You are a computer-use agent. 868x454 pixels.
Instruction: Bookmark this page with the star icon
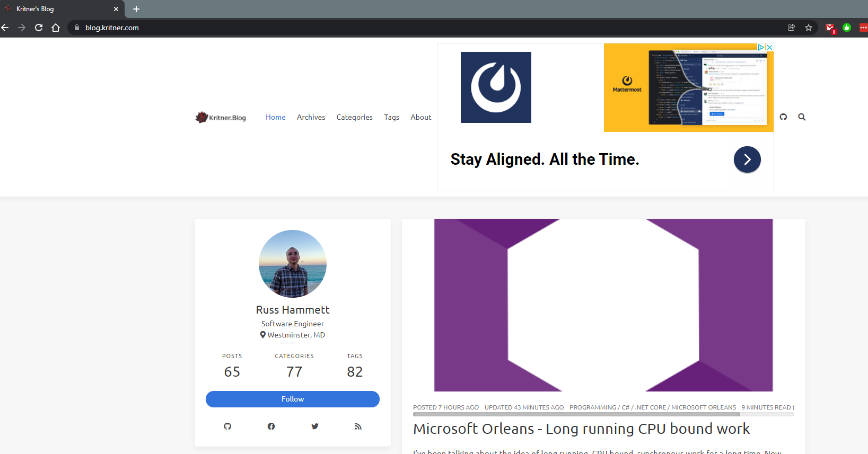[x=809, y=28]
